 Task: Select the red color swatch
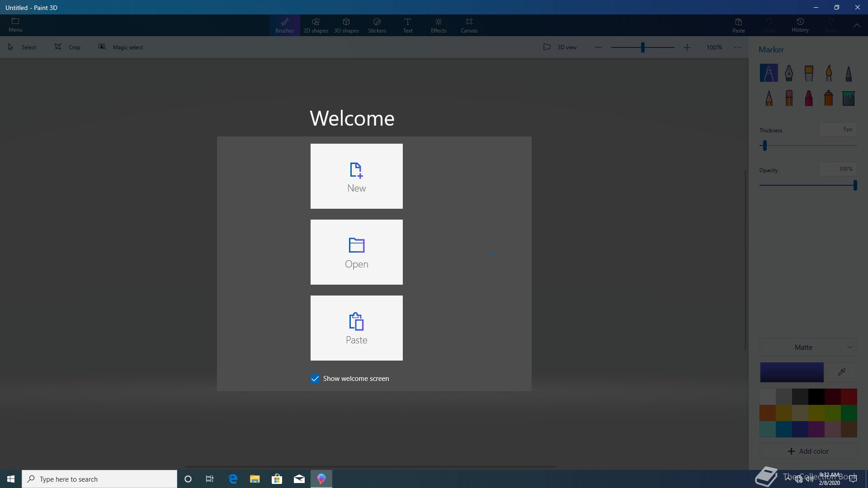849,397
